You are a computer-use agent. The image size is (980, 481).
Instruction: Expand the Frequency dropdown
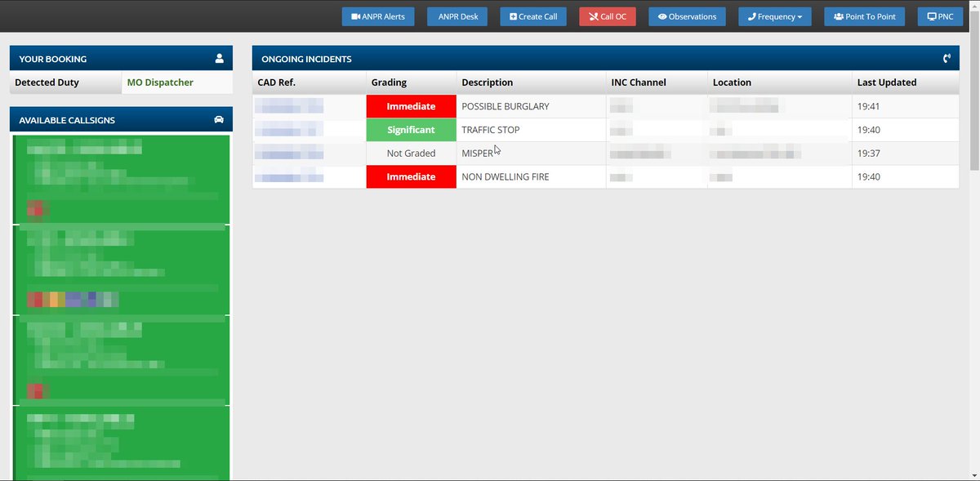point(775,16)
